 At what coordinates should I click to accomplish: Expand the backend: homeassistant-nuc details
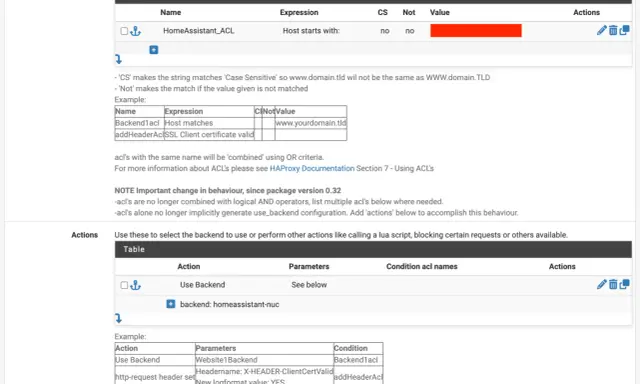[171, 304]
